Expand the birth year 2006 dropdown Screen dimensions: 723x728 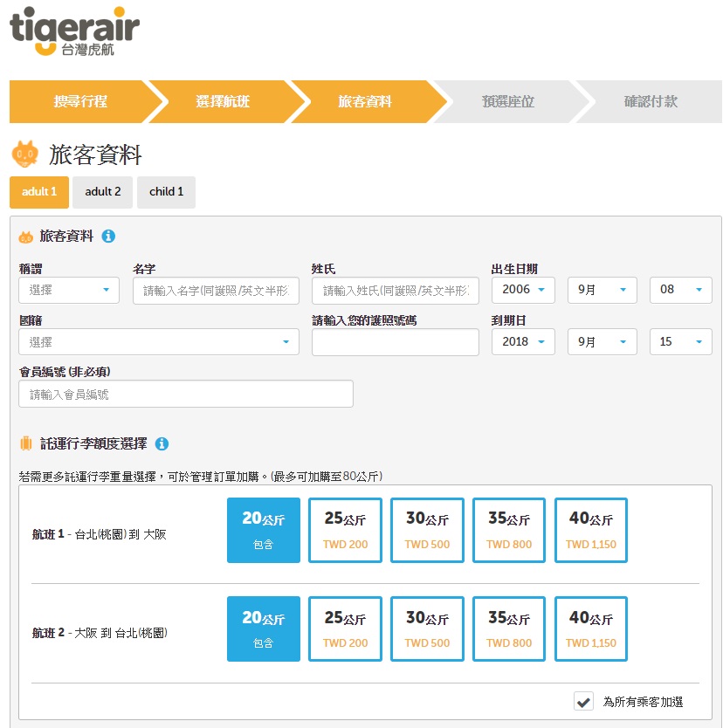pos(523,290)
